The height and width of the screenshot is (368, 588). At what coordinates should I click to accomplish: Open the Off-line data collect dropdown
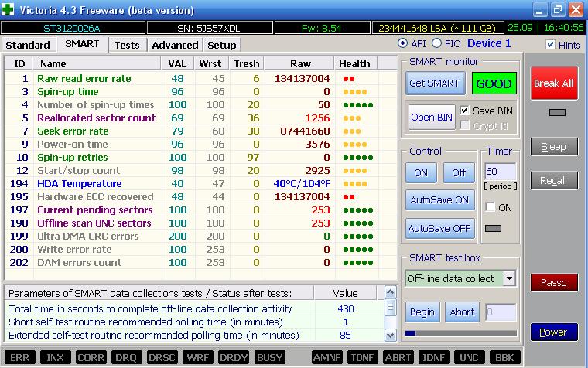(509, 278)
